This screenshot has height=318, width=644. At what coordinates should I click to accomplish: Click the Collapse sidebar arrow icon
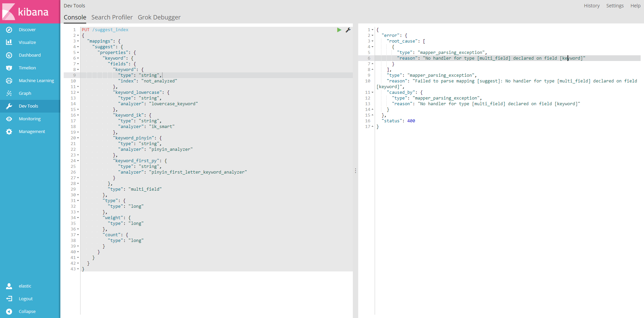[x=9, y=312]
